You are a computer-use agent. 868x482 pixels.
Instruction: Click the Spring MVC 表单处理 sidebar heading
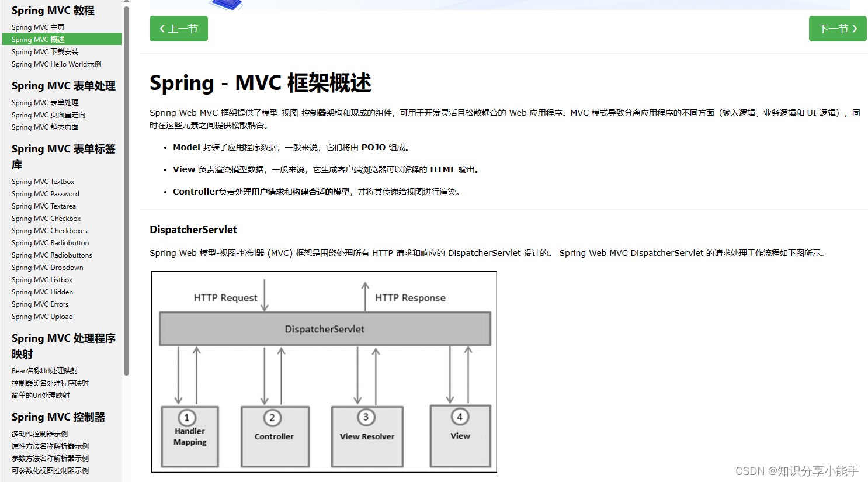click(64, 86)
